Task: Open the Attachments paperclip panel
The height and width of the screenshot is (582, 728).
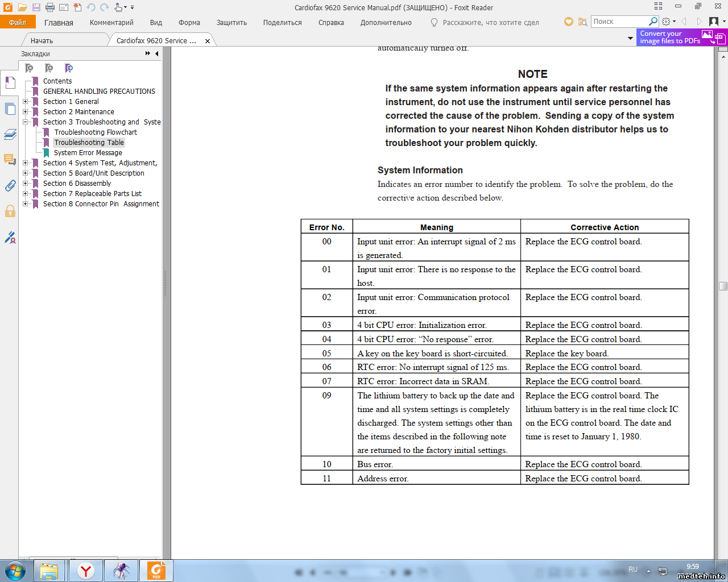Action: tap(10, 186)
